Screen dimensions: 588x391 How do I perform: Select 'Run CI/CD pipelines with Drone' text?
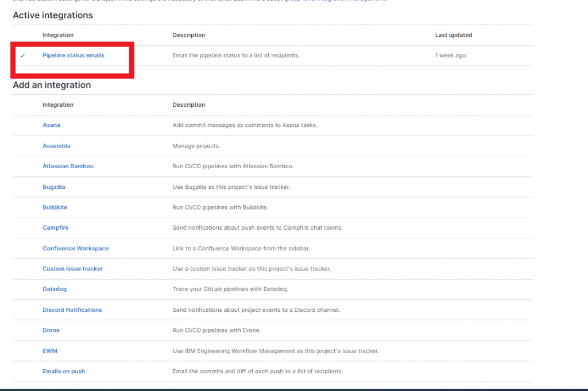[216, 330]
